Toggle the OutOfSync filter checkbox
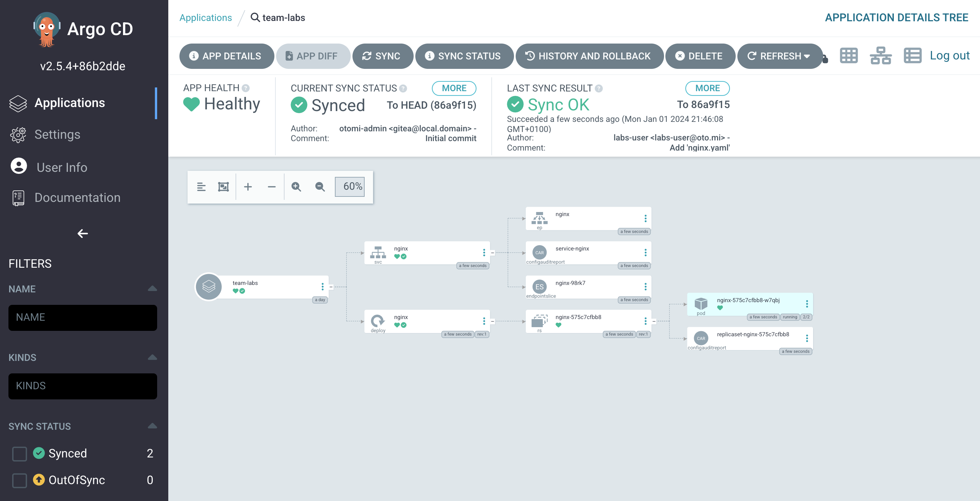The image size is (980, 501). click(19, 479)
